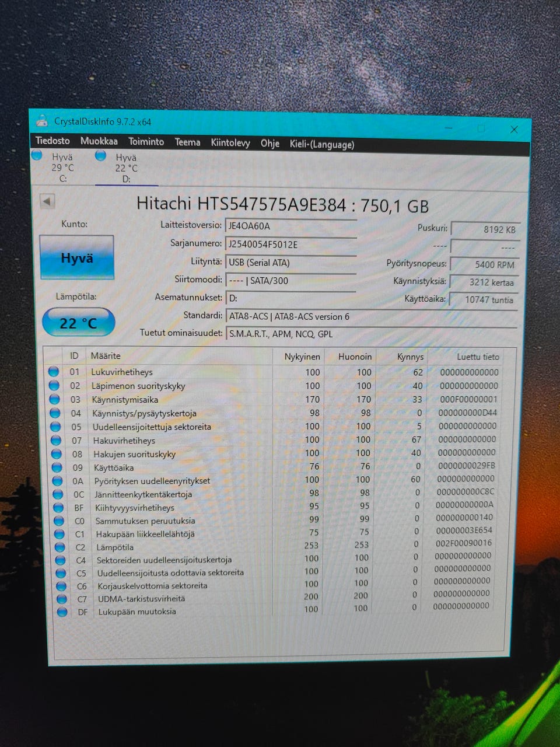Click the Pyöritysnopeus value 5400 RPM
Screen dimensions: 560x747
pos(484,264)
